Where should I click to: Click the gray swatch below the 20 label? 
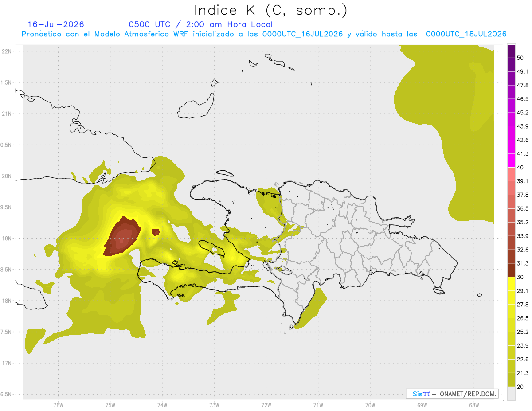pyautogui.click(x=511, y=393)
